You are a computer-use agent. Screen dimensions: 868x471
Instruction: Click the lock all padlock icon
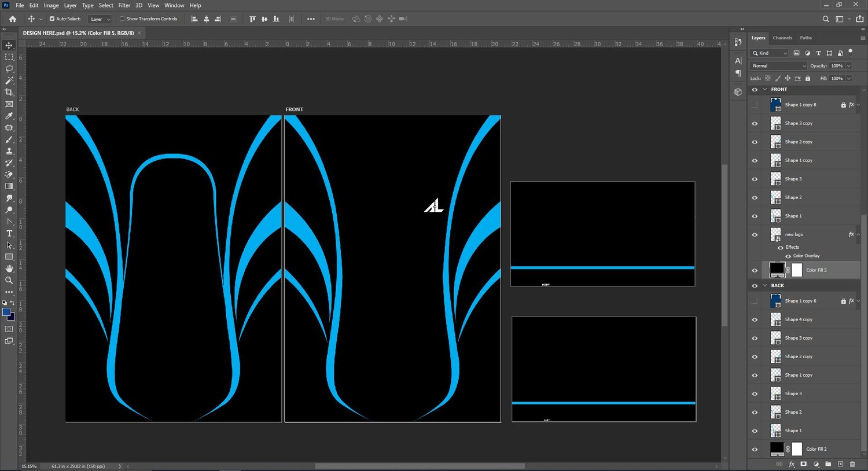pos(808,78)
